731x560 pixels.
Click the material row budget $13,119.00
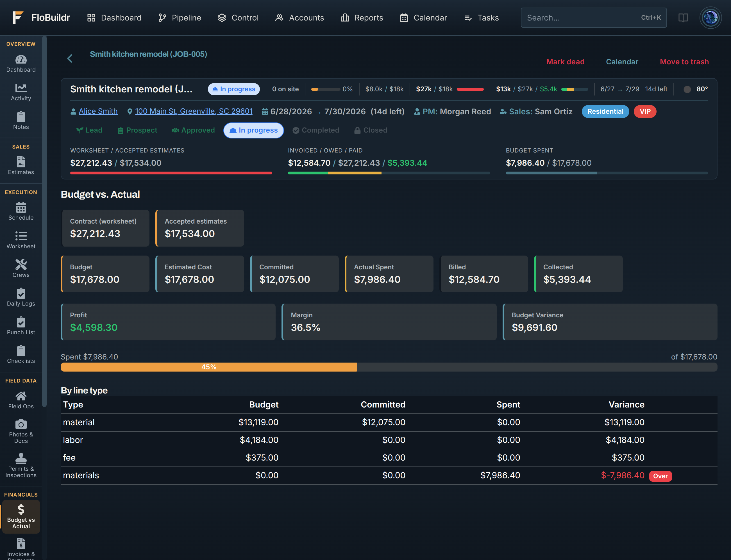258,422
